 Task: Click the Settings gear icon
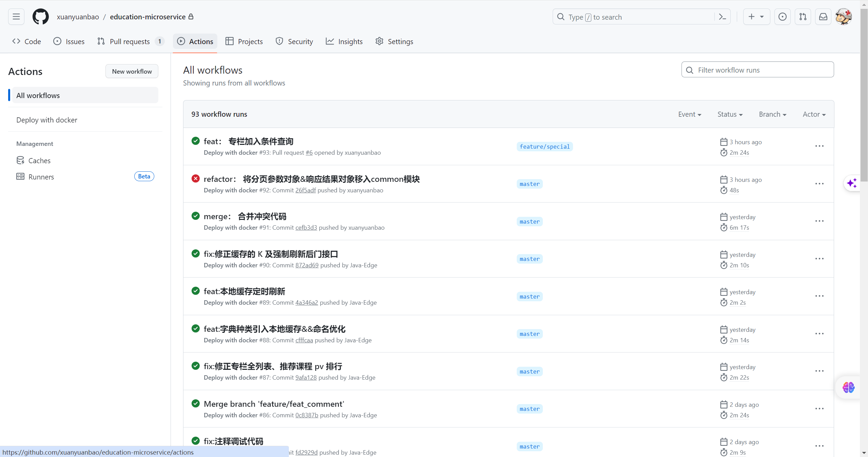point(379,41)
